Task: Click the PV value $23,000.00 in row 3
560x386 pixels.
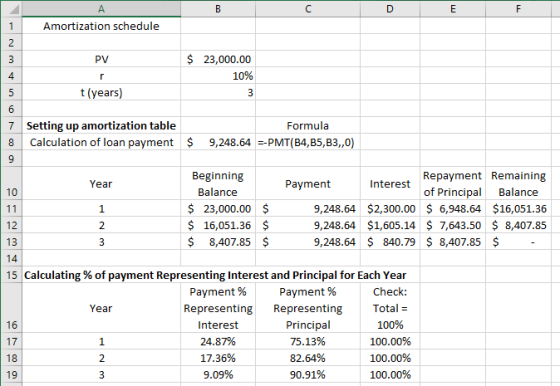Action: tap(218, 59)
